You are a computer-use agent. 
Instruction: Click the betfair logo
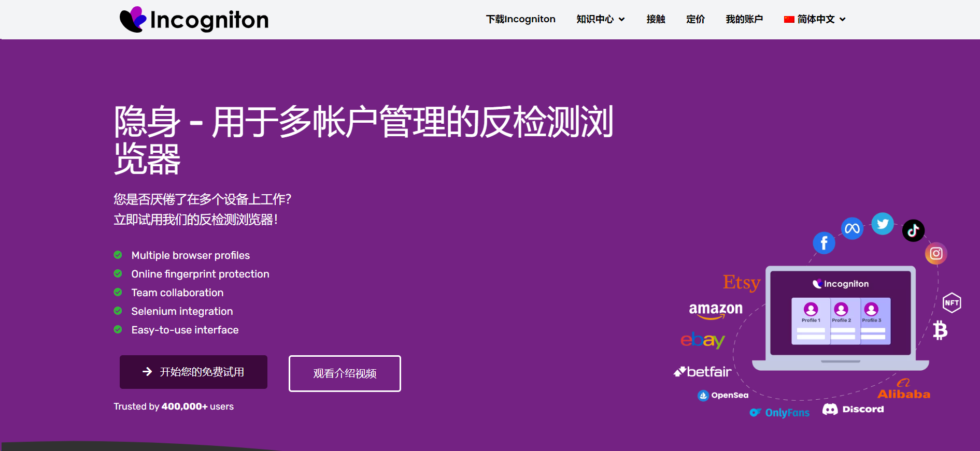click(703, 372)
